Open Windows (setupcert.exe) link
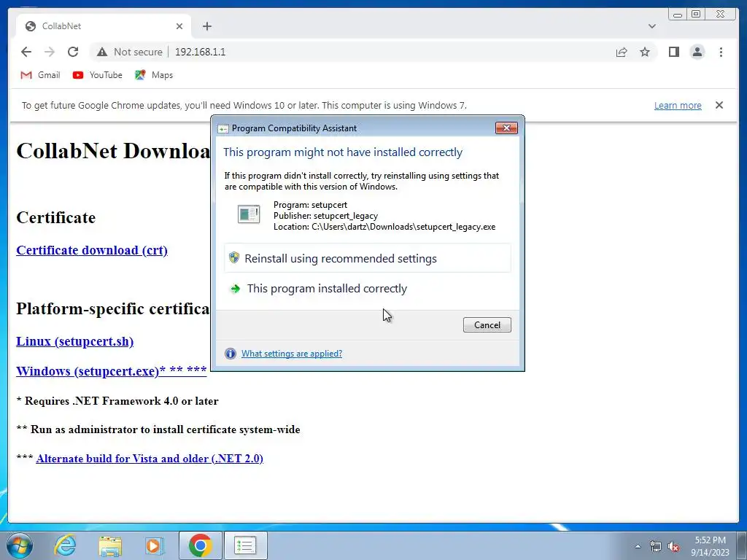 (112, 370)
